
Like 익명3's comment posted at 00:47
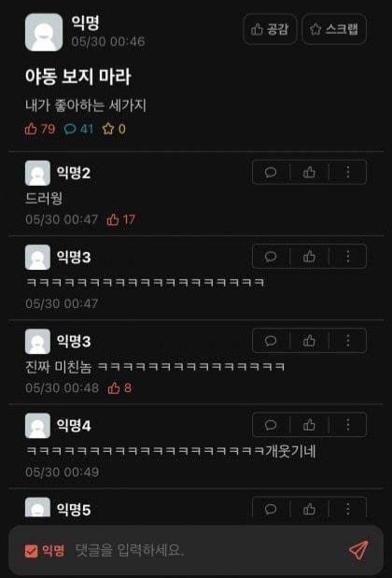point(309,256)
